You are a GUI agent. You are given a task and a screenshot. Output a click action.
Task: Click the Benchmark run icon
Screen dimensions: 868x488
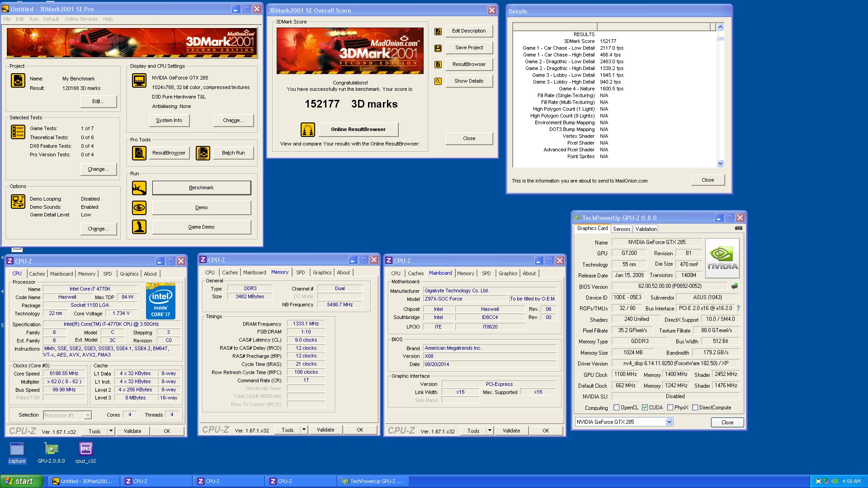(x=139, y=188)
